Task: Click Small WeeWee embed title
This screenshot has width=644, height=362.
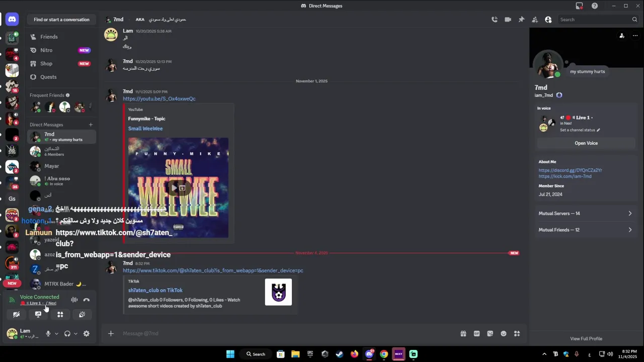Action: [x=145, y=129]
